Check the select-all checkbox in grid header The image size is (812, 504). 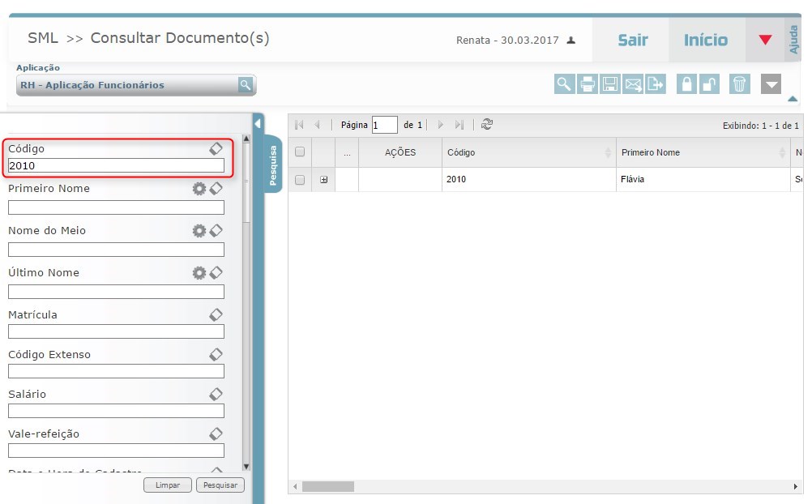[300, 152]
